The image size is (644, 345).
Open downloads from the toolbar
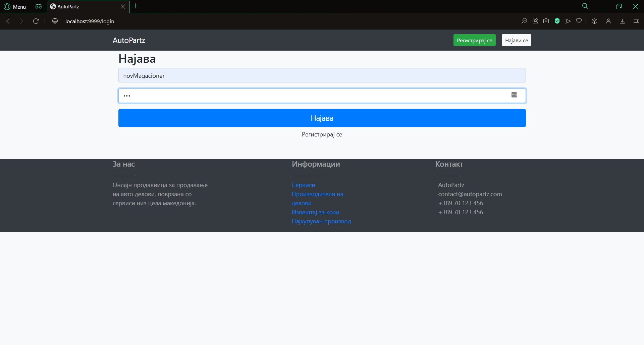(622, 21)
